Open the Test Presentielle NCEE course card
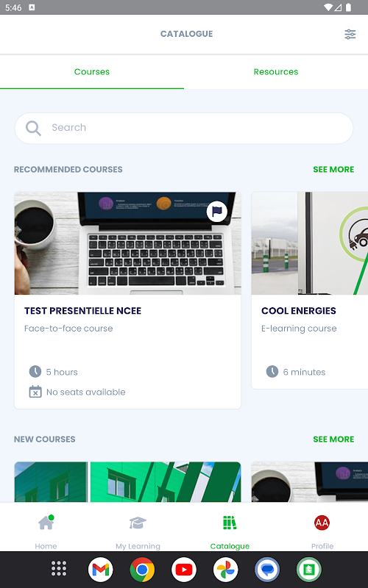 pyautogui.click(x=127, y=301)
